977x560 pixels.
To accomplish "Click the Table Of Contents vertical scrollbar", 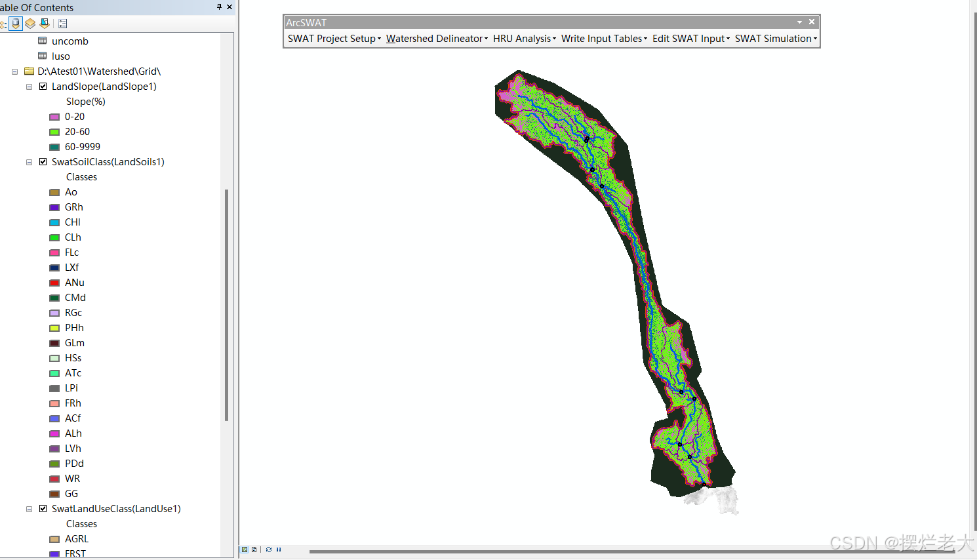I will coord(227,305).
